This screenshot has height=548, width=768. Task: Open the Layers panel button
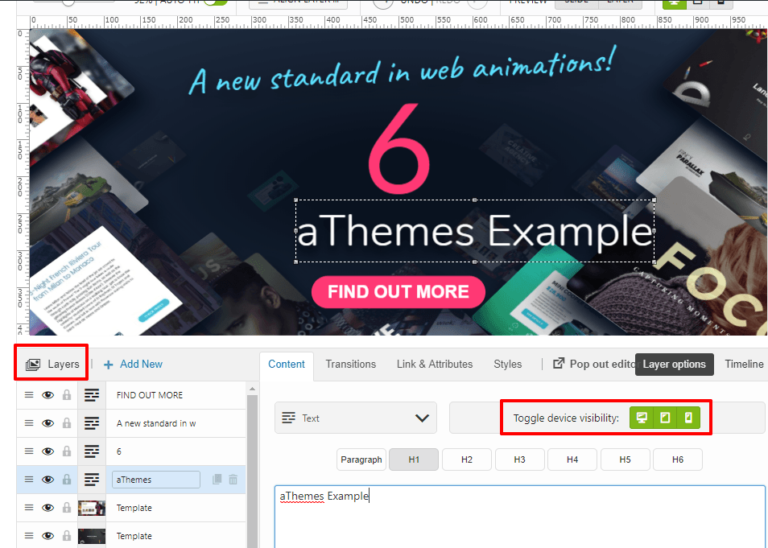click(x=52, y=364)
